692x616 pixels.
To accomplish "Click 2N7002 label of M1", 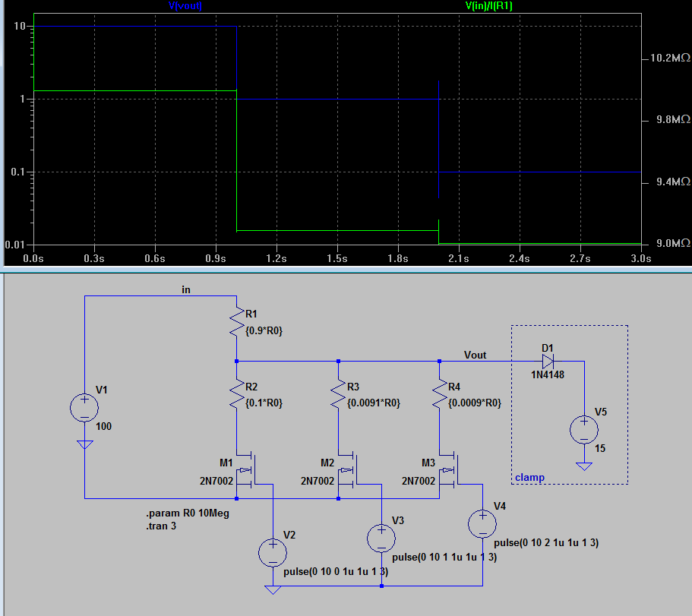I will tap(216, 481).
